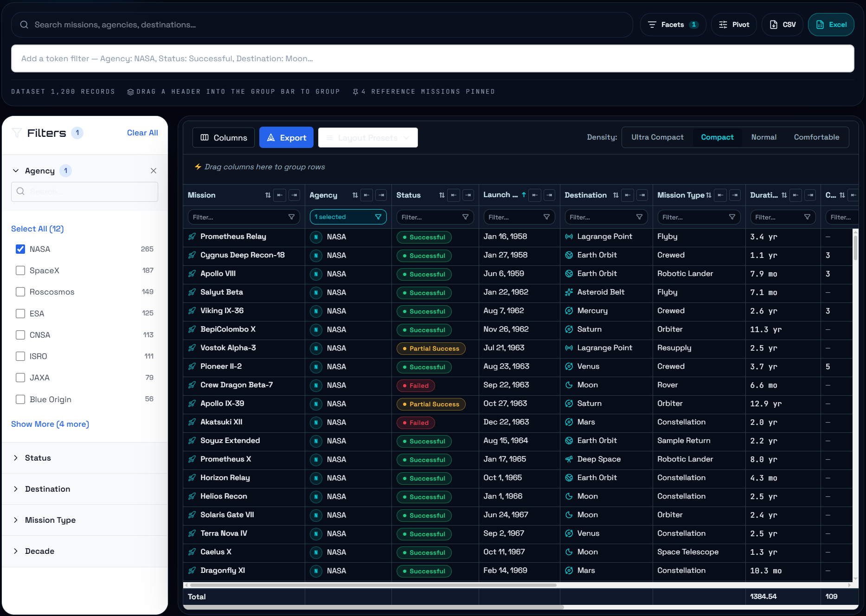Click rocket icon of Prometheus Relay row

coord(192,237)
